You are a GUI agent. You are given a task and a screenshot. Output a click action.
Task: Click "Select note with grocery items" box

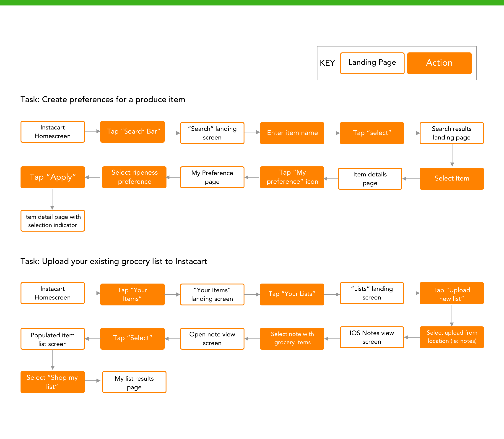pos(292,338)
